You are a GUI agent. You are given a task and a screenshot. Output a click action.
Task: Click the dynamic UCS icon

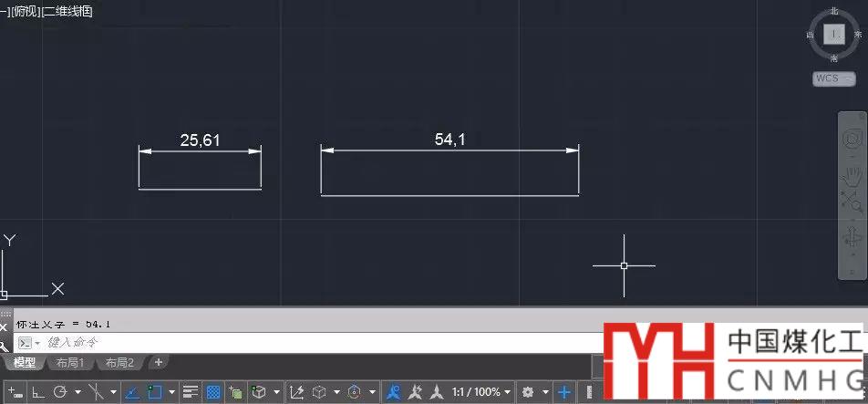coord(296,392)
